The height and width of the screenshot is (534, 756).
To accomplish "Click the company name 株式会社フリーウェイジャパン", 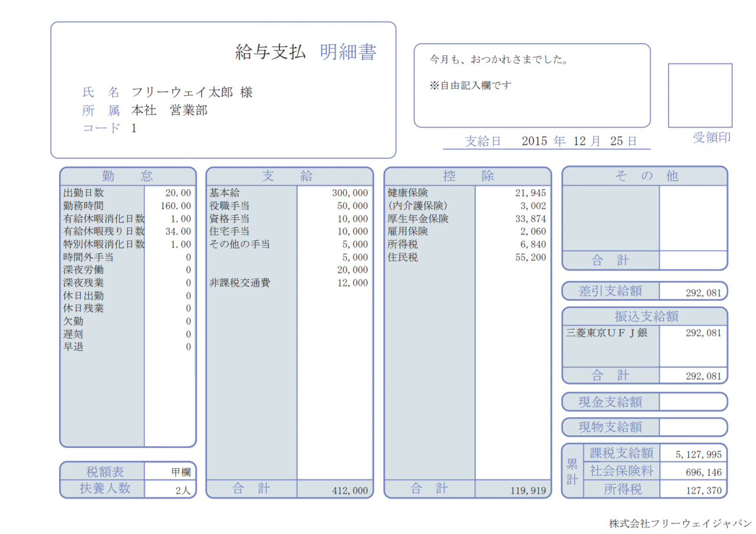I will pos(680,523).
